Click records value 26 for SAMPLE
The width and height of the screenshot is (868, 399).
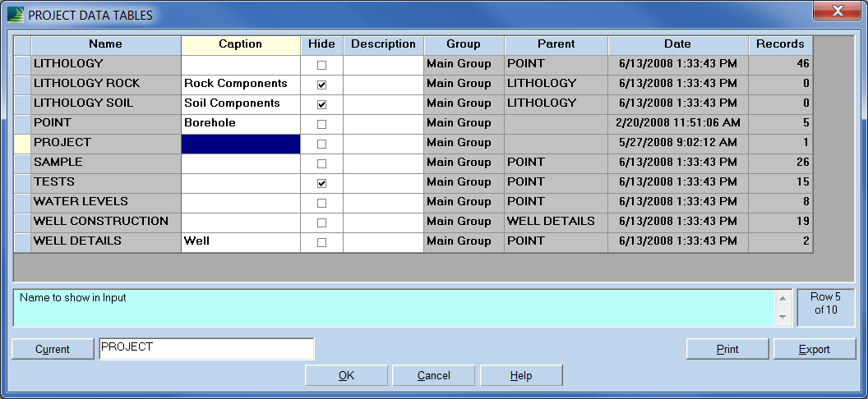point(781,163)
